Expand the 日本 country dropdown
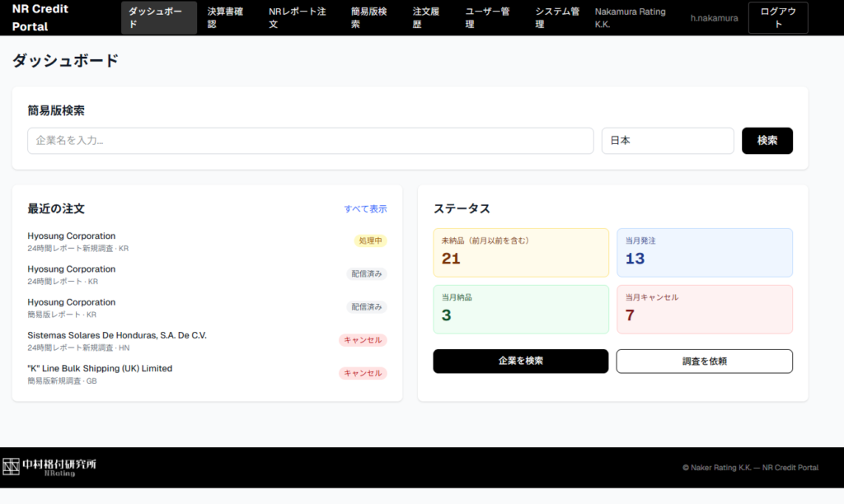 click(x=667, y=141)
